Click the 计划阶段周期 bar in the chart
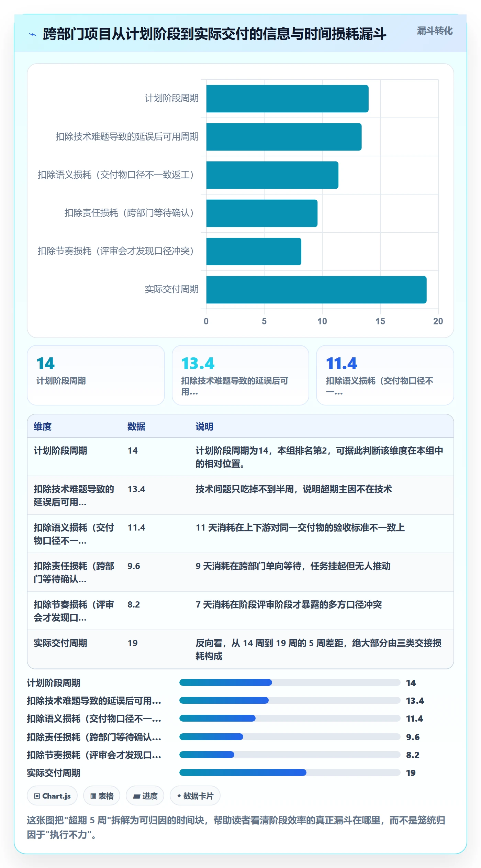This screenshot has height=868, width=481. 287,99
